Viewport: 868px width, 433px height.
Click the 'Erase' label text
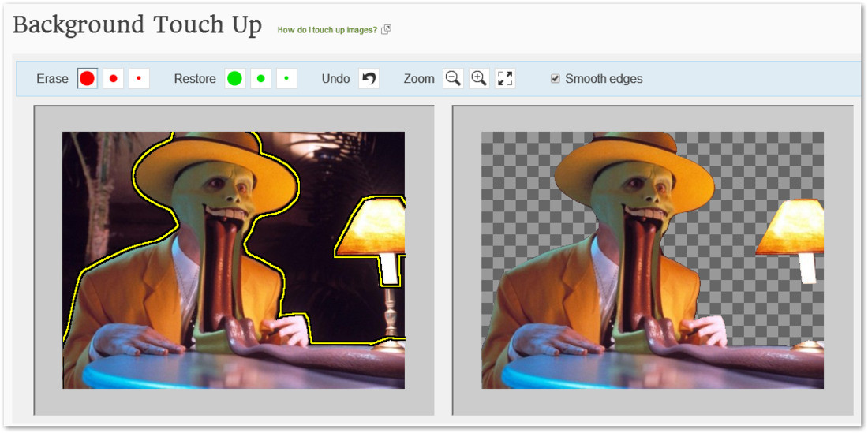[x=53, y=79]
